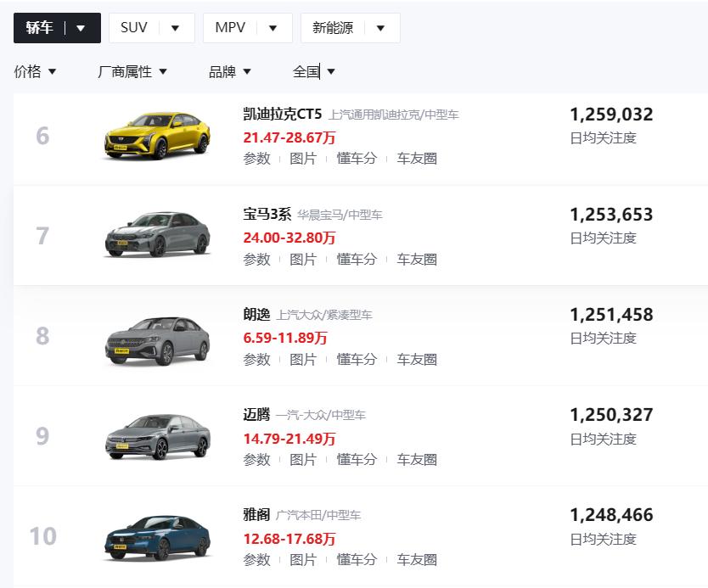Screen dimensions: 708x588
Task: Open the 轿车 dropdown arrow
Action: pyautogui.click(x=81, y=29)
